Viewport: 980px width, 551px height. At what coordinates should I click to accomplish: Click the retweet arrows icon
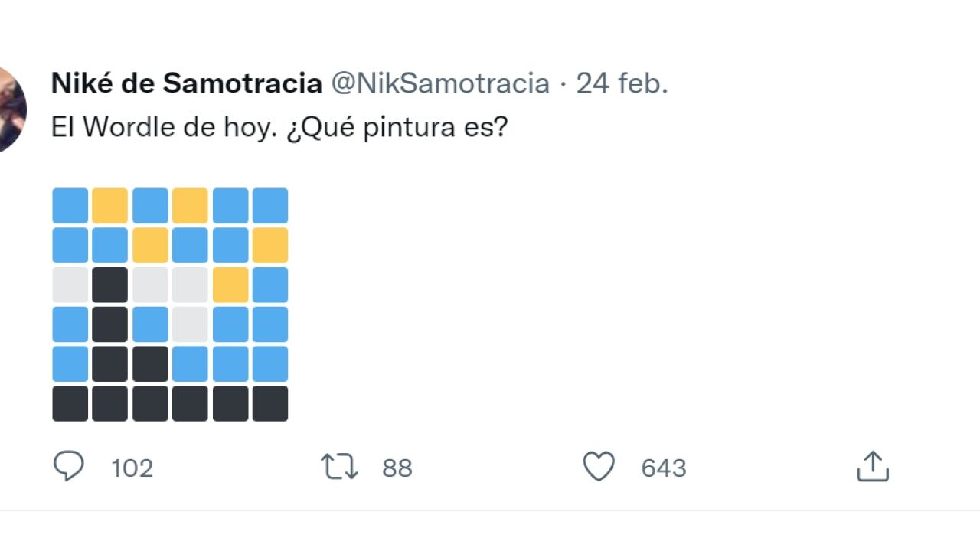[x=340, y=467]
